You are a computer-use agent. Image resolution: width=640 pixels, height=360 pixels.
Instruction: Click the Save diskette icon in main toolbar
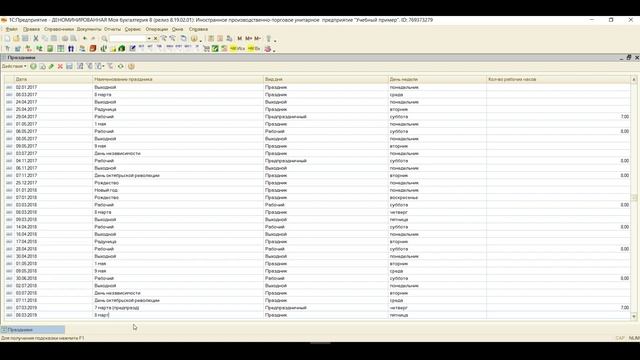[x=25, y=38]
